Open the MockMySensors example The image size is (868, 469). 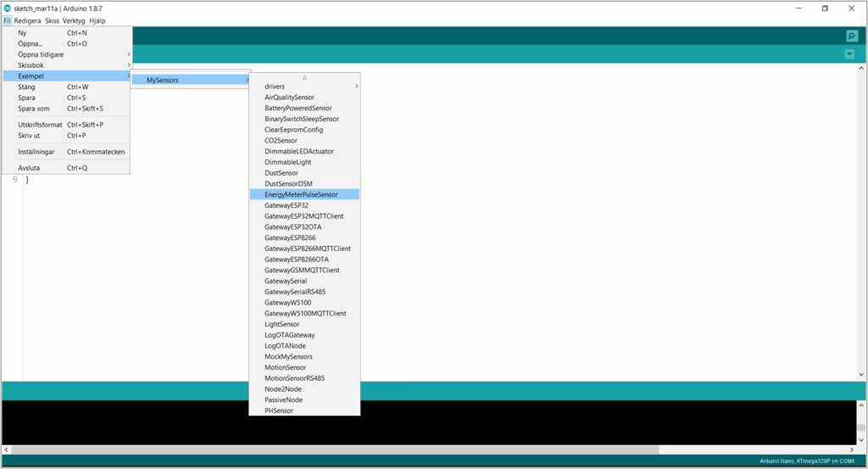(x=304, y=356)
